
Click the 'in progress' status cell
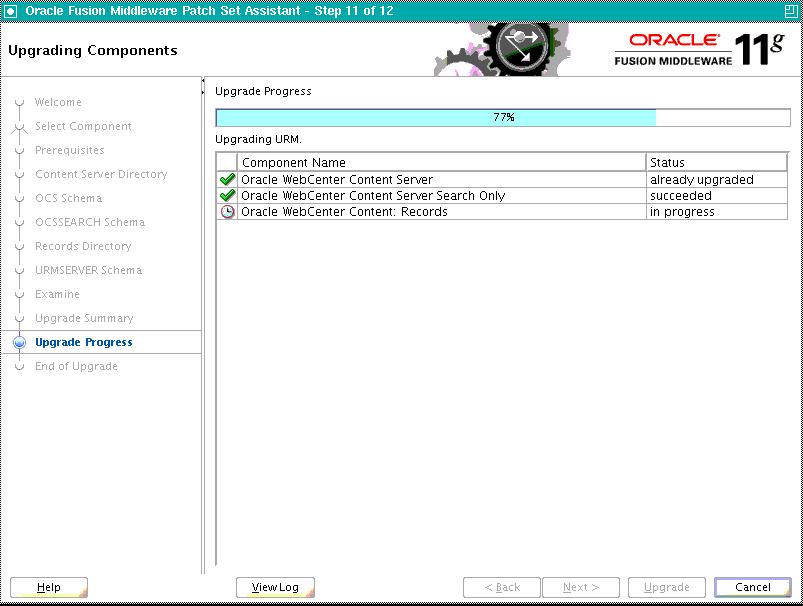(x=716, y=212)
